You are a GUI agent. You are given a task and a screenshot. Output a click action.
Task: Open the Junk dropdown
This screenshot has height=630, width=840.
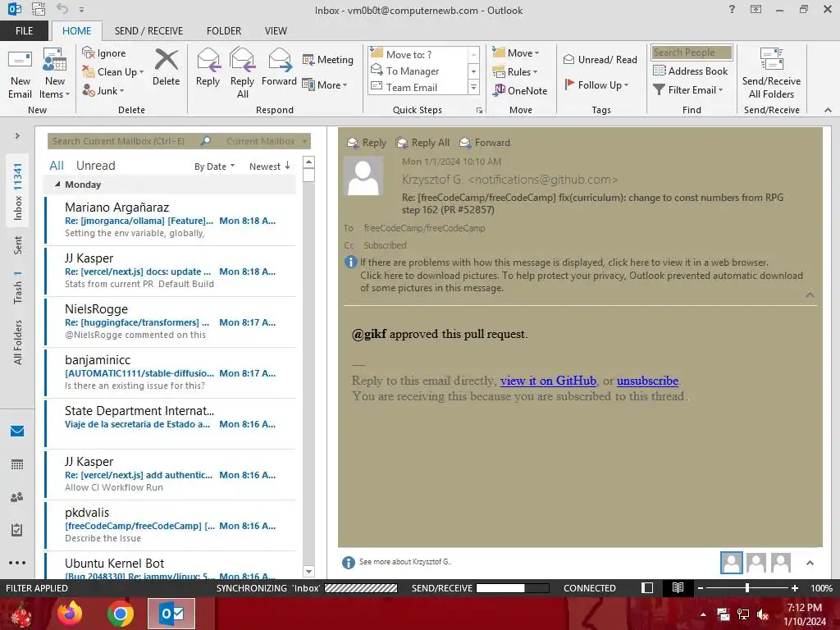click(x=103, y=90)
